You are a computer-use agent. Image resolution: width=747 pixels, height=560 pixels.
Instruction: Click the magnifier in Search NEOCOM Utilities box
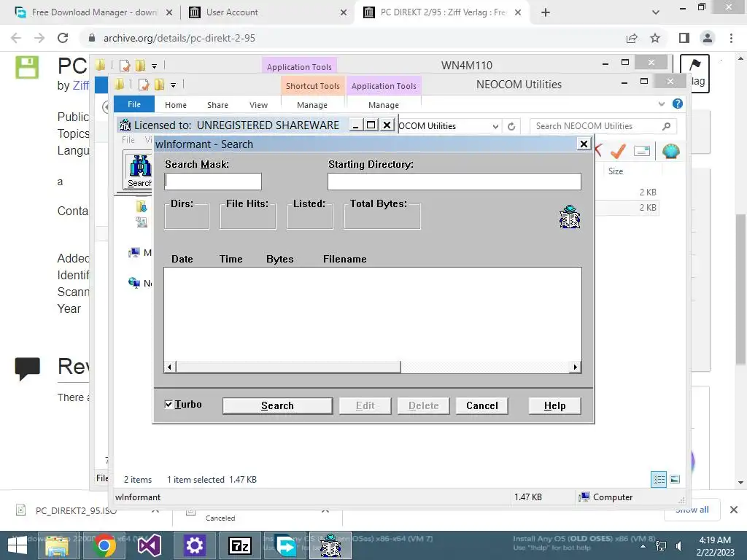[x=666, y=126]
